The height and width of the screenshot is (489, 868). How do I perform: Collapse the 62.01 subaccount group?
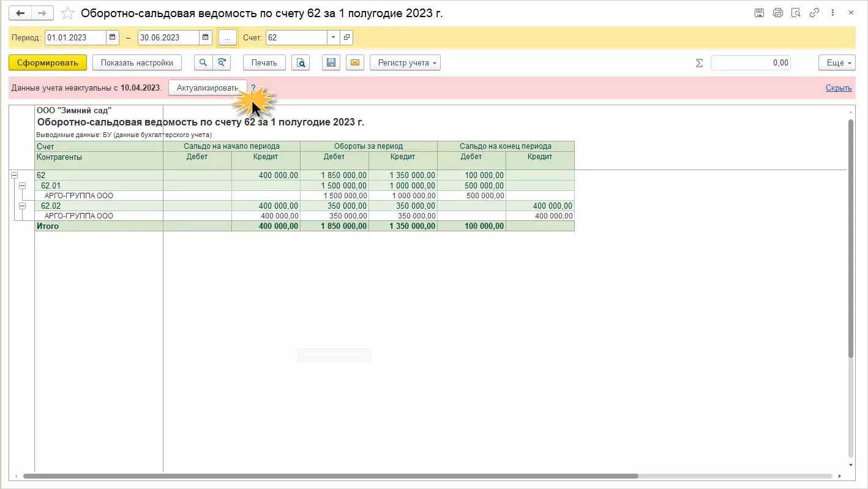[x=22, y=185]
